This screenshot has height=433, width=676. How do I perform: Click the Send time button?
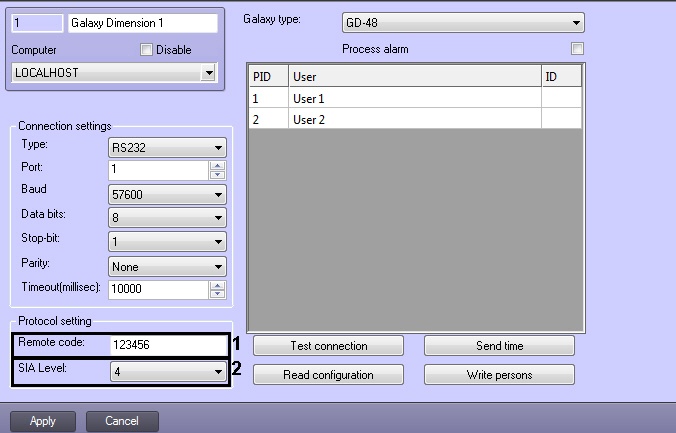(499, 345)
